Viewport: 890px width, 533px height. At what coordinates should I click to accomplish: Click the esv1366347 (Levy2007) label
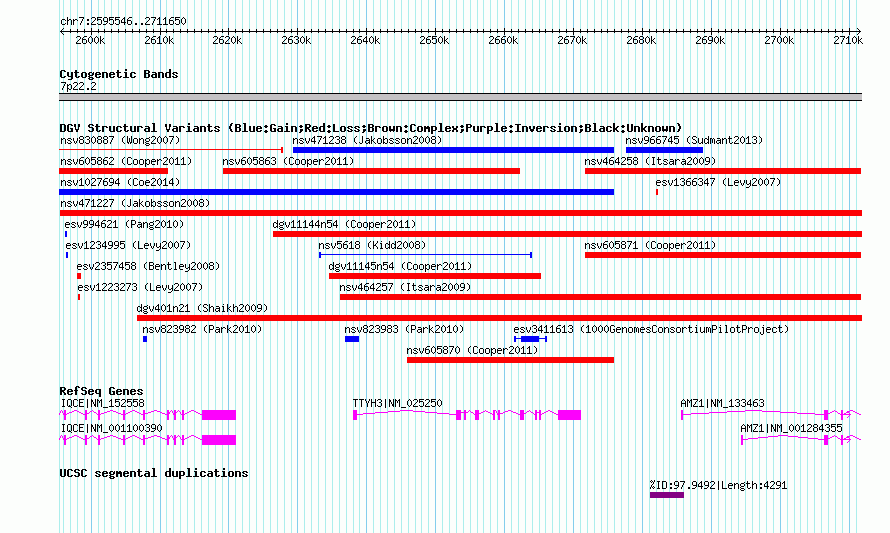pos(719,182)
